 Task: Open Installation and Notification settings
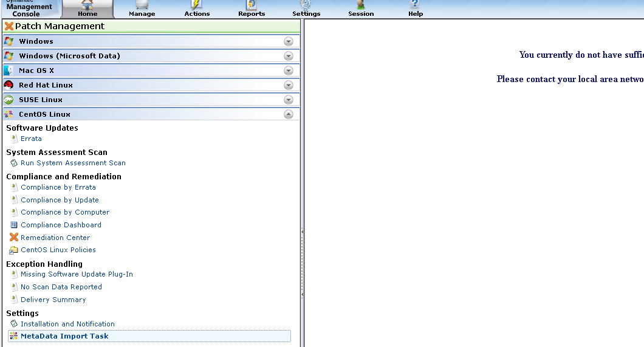tap(68, 324)
